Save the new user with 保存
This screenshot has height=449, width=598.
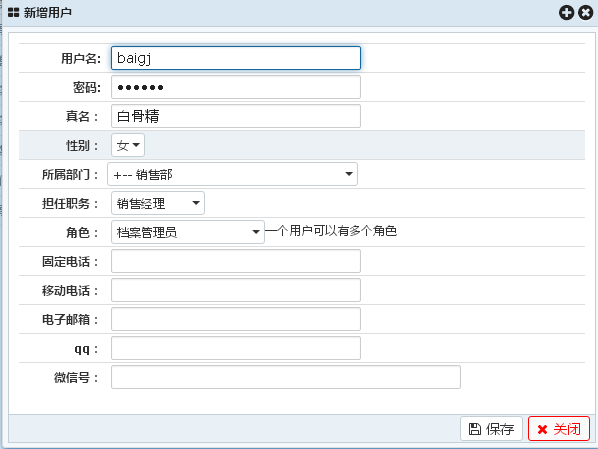[491, 429]
